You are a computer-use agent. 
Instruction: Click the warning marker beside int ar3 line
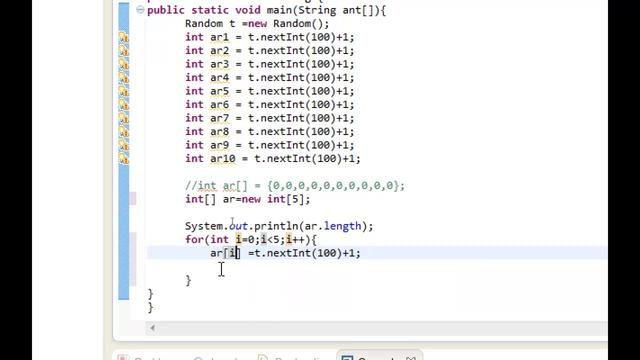(x=124, y=64)
